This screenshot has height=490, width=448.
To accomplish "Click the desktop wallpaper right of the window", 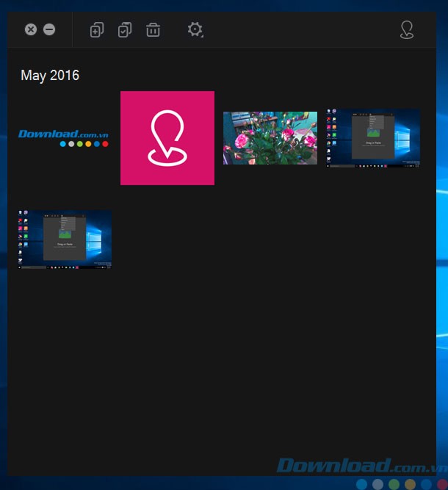I will (441, 220).
